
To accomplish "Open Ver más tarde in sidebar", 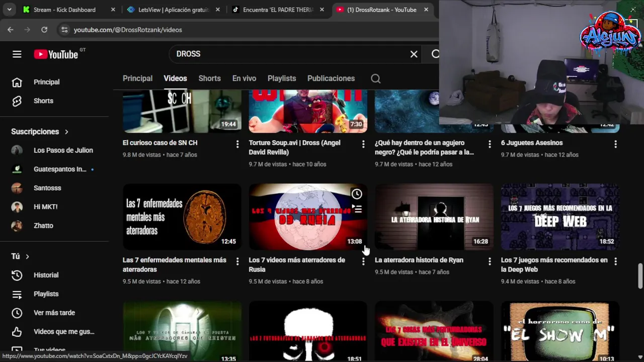I will 54,313.
